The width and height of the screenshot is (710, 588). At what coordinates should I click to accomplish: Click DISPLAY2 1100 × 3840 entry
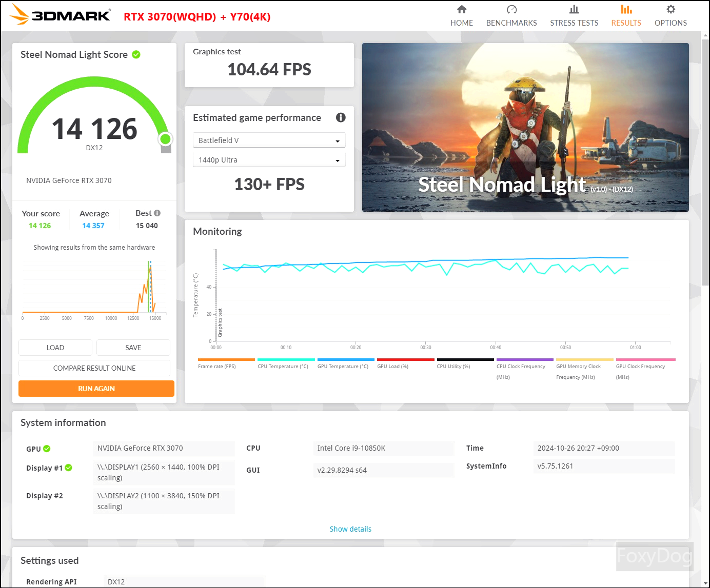tap(164, 501)
